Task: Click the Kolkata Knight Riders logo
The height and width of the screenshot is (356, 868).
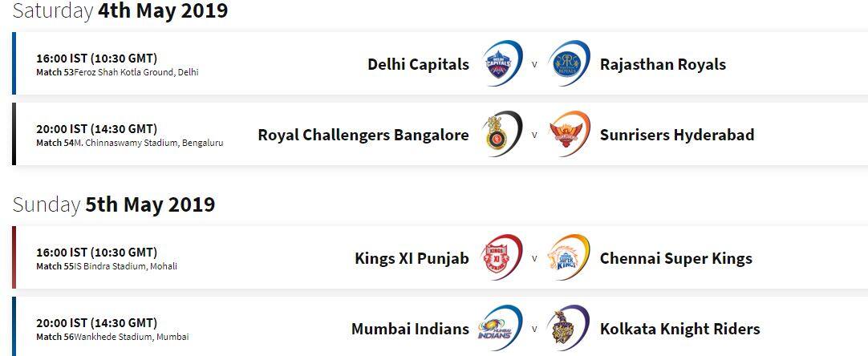Action: click(569, 328)
